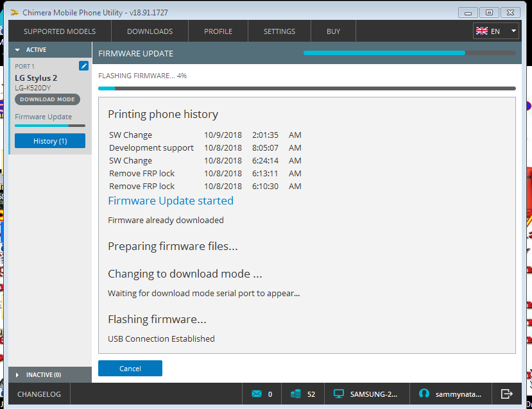Click the 'USB Connection Established' log line
The height and width of the screenshot is (409, 532).
[161, 339]
